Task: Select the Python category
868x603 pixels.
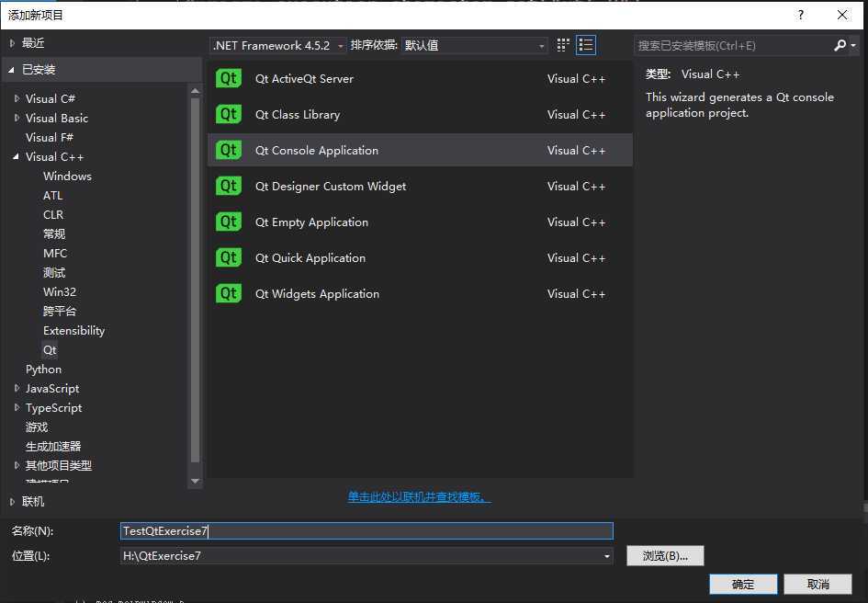Action: tap(43, 370)
